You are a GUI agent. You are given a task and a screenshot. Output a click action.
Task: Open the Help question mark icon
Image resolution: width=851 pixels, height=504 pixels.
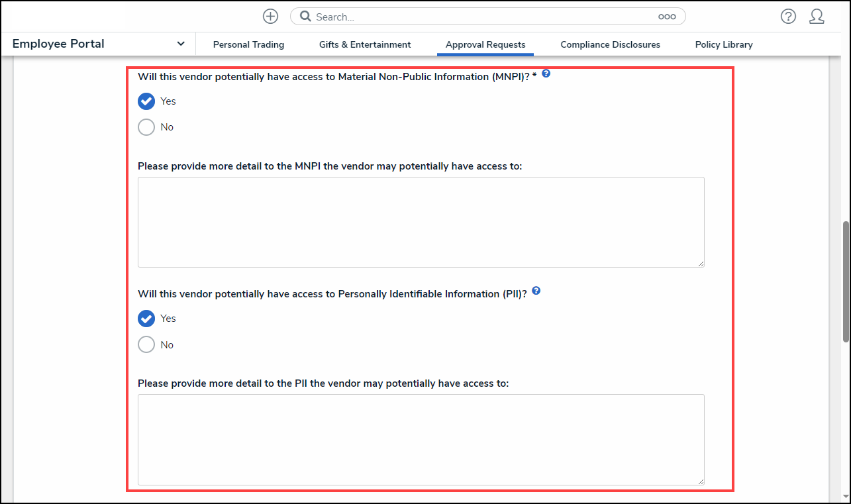tap(788, 17)
